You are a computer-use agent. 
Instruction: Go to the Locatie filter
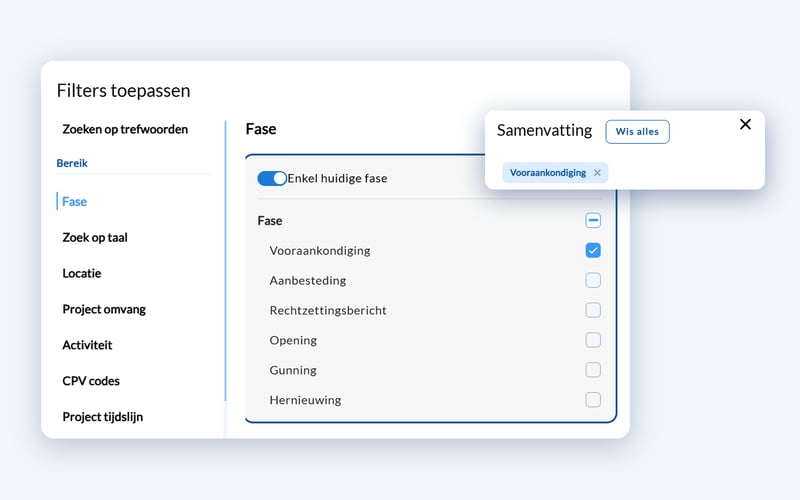[82, 273]
